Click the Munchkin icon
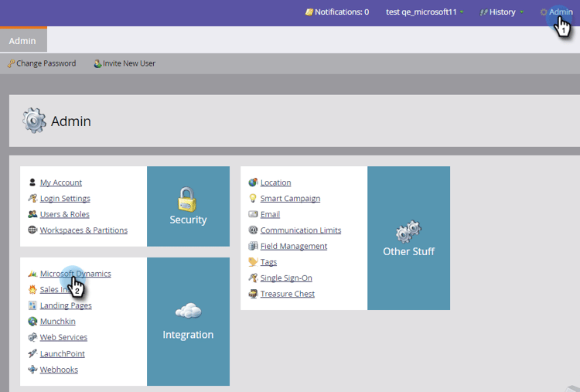The height and width of the screenshot is (392, 580). coord(32,322)
